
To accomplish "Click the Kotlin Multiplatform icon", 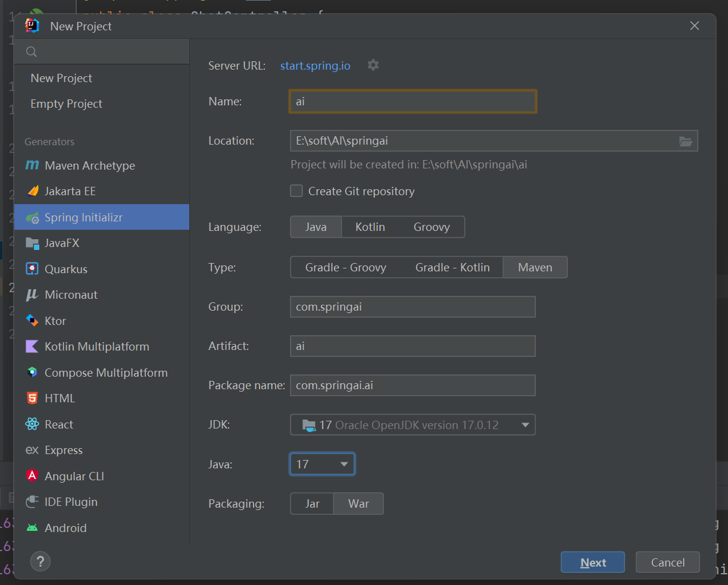I will pyautogui.click(x=32, y=346).
